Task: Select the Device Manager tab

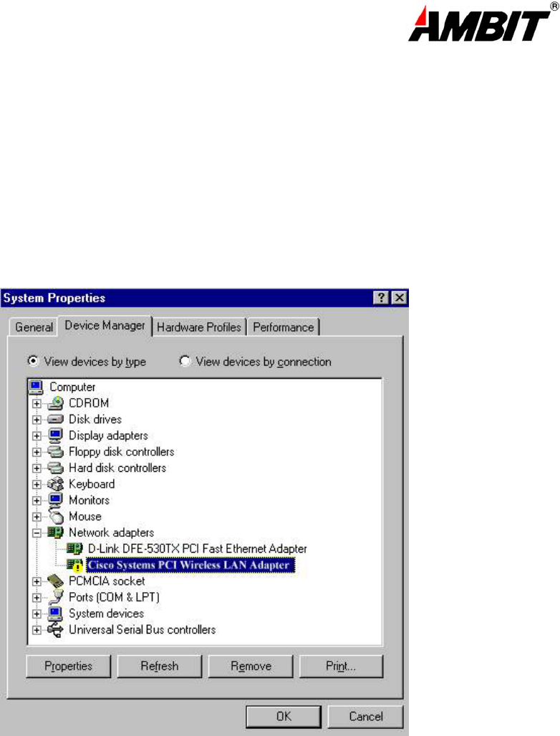Action: (x=105, y=326)
